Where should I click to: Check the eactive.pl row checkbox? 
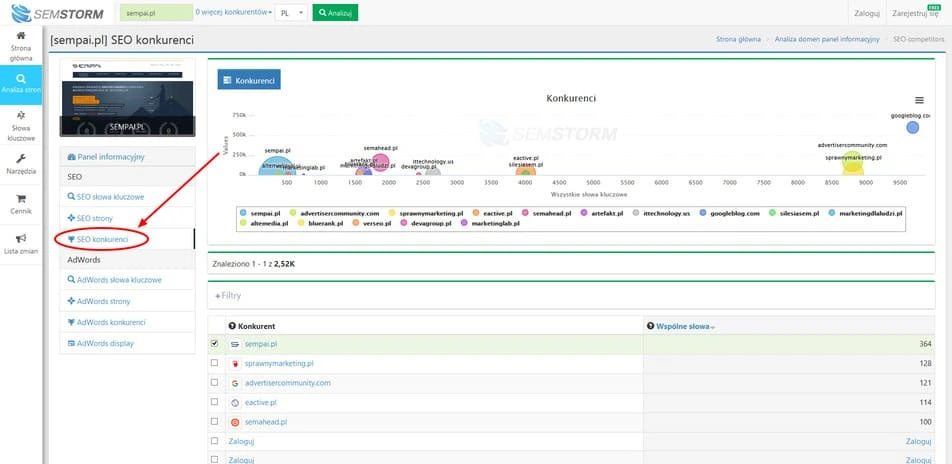pyautogui.click(x=214, y=402)
